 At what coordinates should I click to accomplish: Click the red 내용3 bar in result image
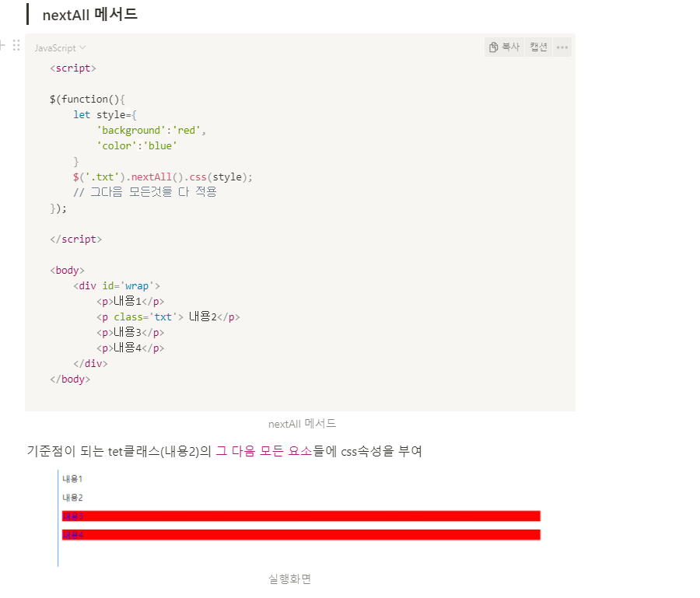point(301,516)
